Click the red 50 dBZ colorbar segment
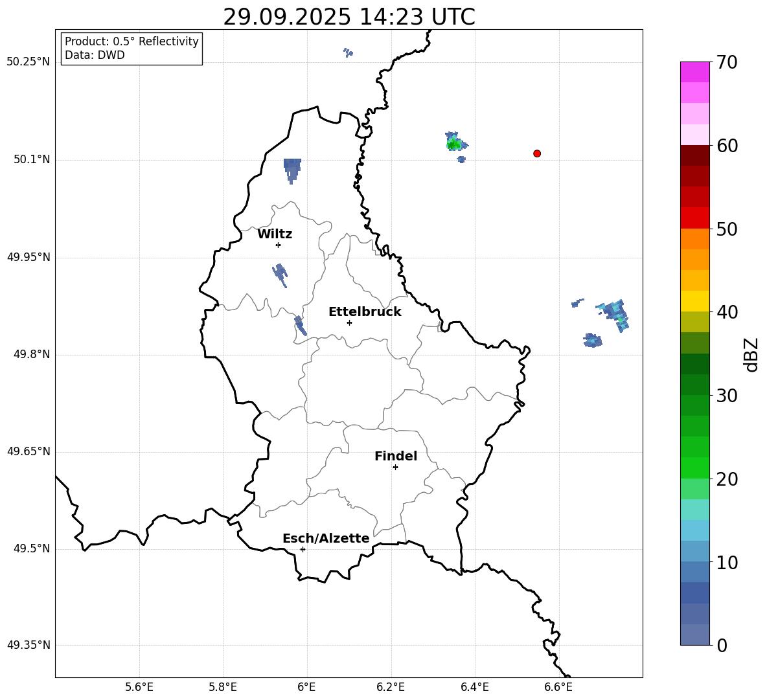 pyautogui.click(x=694, y=218)
